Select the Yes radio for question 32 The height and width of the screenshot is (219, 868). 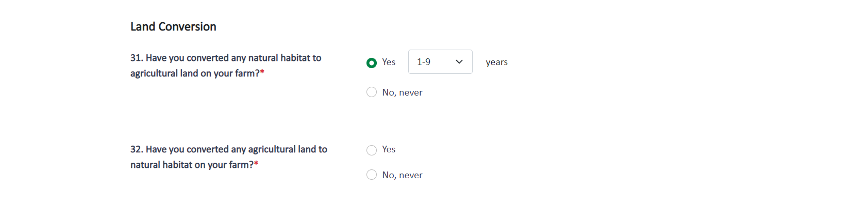click(372, 150)
